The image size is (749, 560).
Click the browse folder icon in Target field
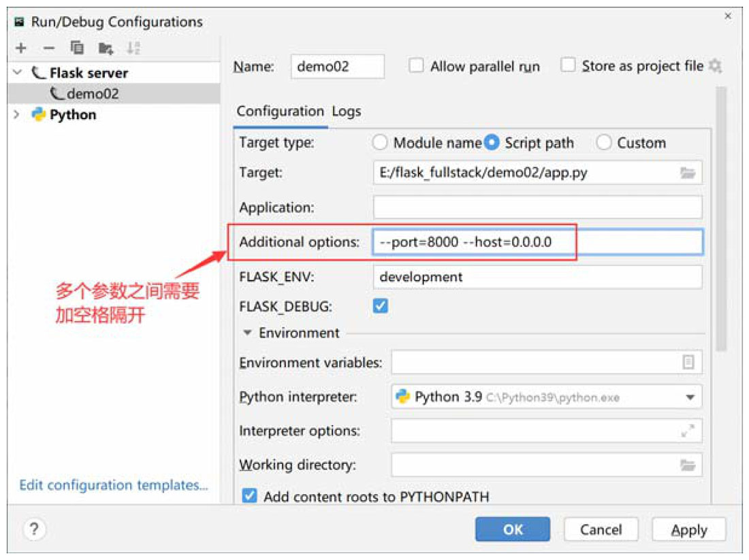point(688,173)
